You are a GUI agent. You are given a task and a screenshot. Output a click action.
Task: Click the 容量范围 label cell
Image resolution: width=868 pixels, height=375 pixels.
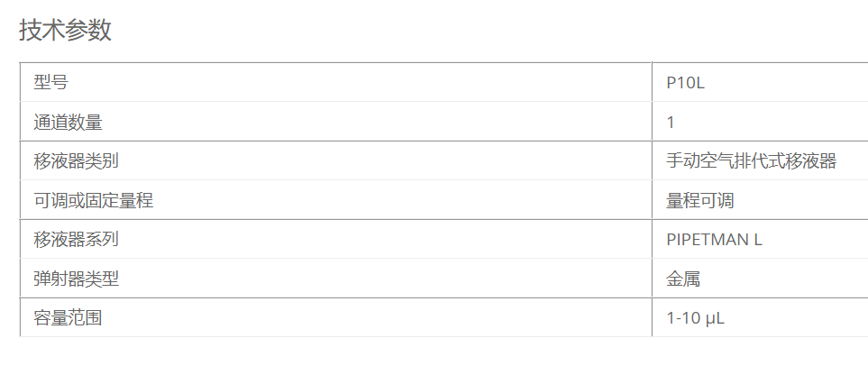point(68,318)
